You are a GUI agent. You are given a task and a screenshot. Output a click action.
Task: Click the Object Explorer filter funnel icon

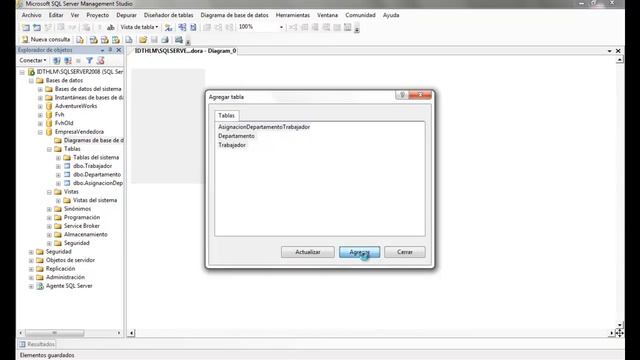[89, 60]
